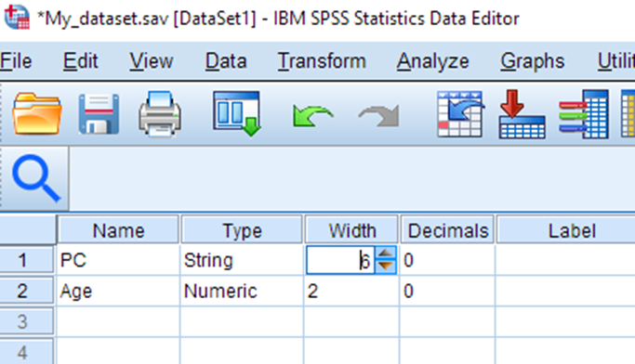635x364 pixels.
Task: Open the Data menu
Action: [x=226, y=61]
